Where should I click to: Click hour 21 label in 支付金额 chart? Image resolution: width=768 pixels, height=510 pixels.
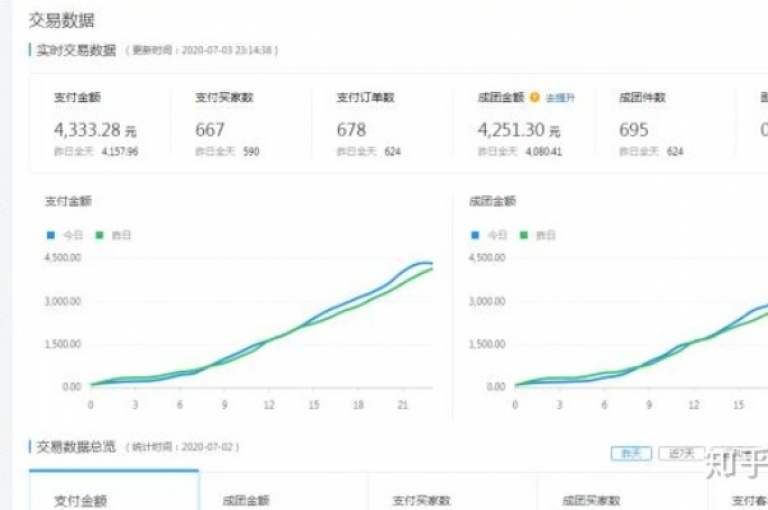coord(403,405)
